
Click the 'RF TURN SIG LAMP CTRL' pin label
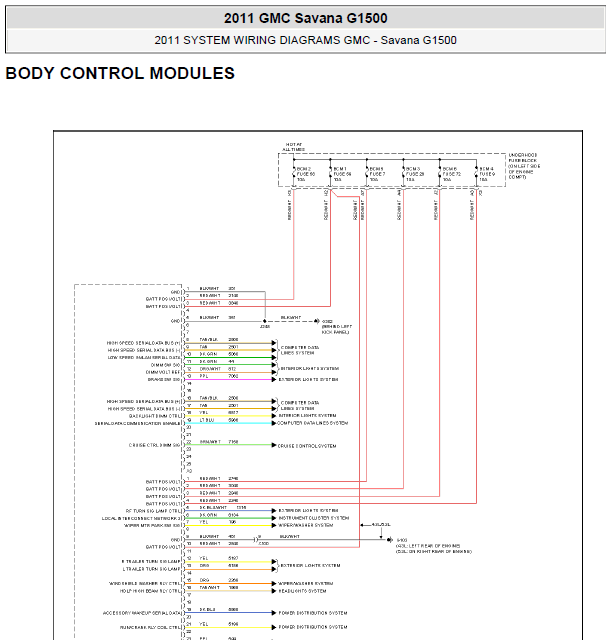point(153,511)
